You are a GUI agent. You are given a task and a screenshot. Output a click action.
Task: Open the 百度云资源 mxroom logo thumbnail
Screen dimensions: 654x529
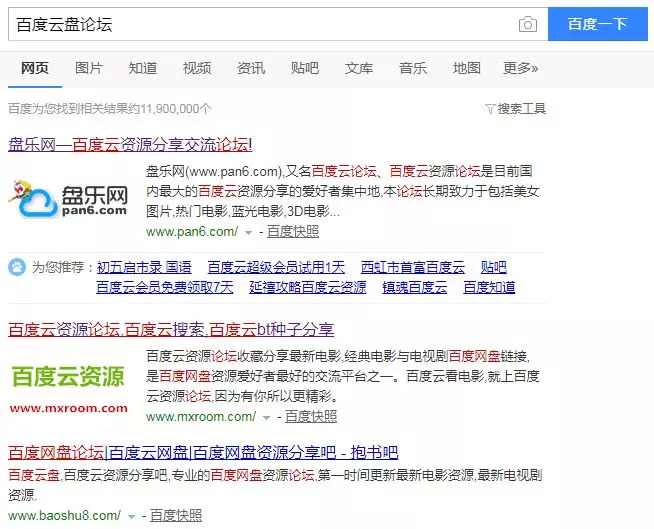68,389
